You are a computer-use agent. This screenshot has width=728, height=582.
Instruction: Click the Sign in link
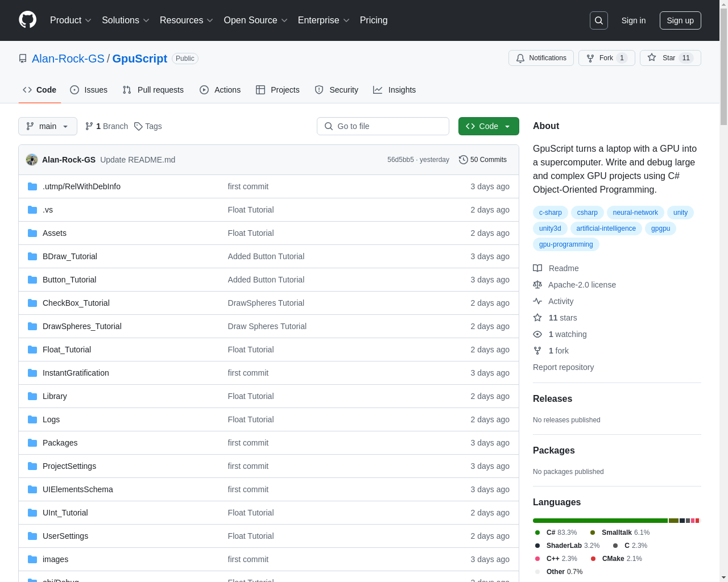634,20
